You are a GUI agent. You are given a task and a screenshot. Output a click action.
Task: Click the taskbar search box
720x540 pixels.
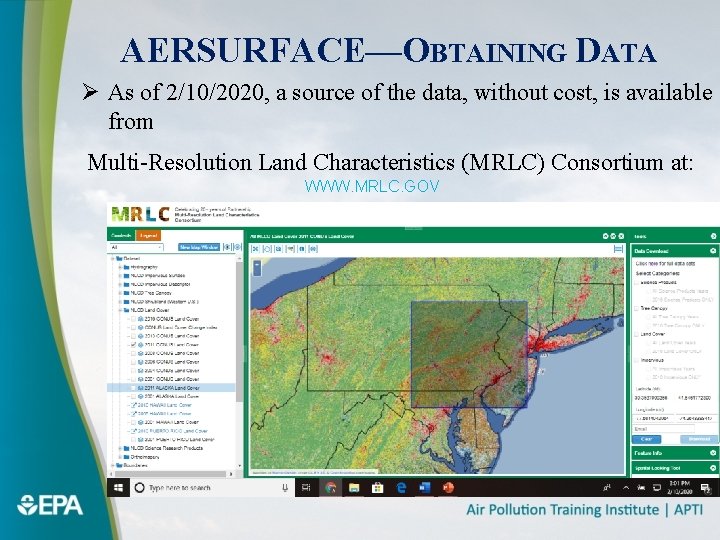[212, 488]
